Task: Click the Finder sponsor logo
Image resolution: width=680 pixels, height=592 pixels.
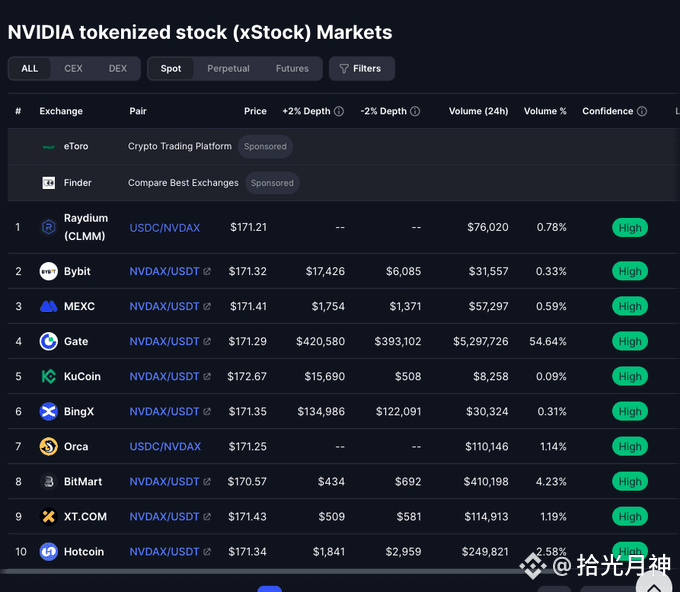Action: 49,183
